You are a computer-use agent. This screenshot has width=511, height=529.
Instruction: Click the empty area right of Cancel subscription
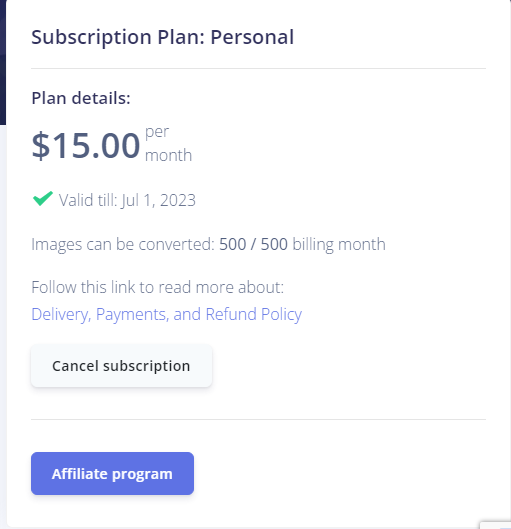point(349,366)
